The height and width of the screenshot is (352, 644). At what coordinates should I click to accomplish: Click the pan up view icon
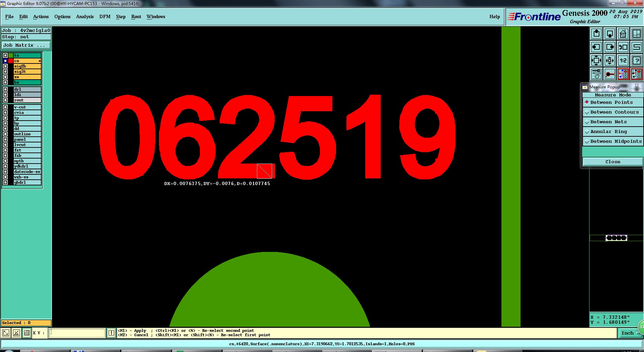[596, 34]
